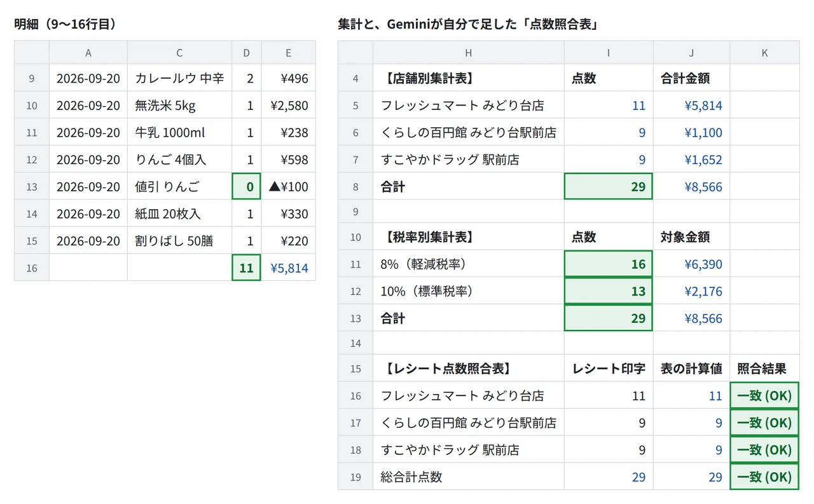
Task: Click the '【店舗別集計表】' heading cell
Action: [468, 78]
